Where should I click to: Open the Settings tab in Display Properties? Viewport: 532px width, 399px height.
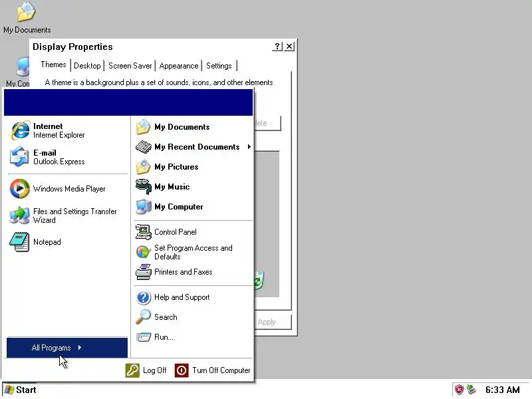219,66
